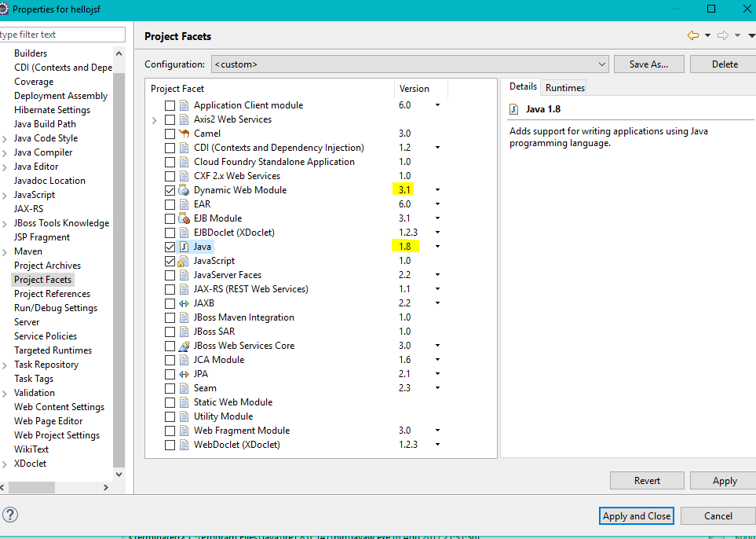
Task: Open the Configuration dropdown
Action: coord(410,64)
